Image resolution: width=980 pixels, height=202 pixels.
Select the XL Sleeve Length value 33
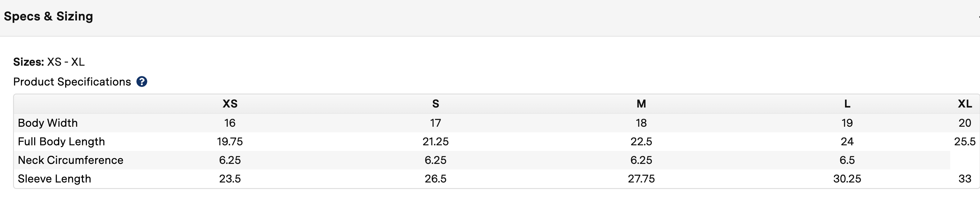click(965, 178)
